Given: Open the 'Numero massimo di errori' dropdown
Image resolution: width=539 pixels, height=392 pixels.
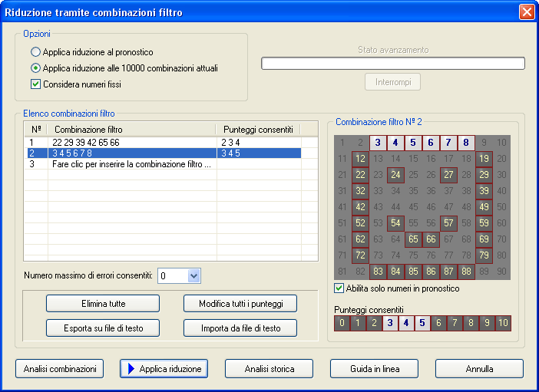Looking at the screenshot, I should pos(193,275).
